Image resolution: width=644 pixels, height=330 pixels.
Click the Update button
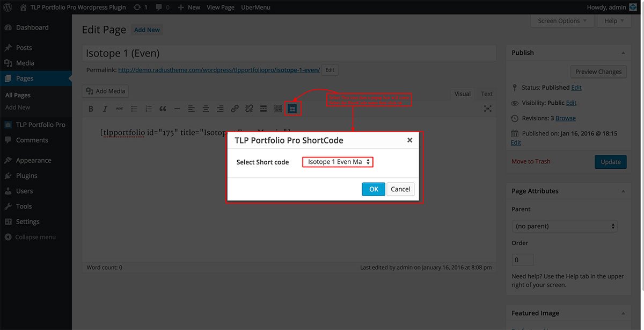(610, 162)
